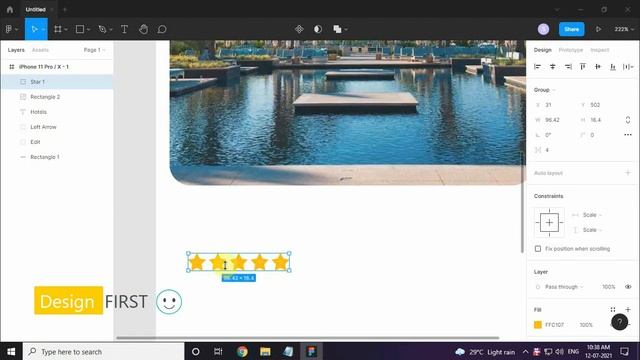The width and height of the screenshot is (640, 360).
Task: Select the Left Arrow layer
Action: coord(57,127)
